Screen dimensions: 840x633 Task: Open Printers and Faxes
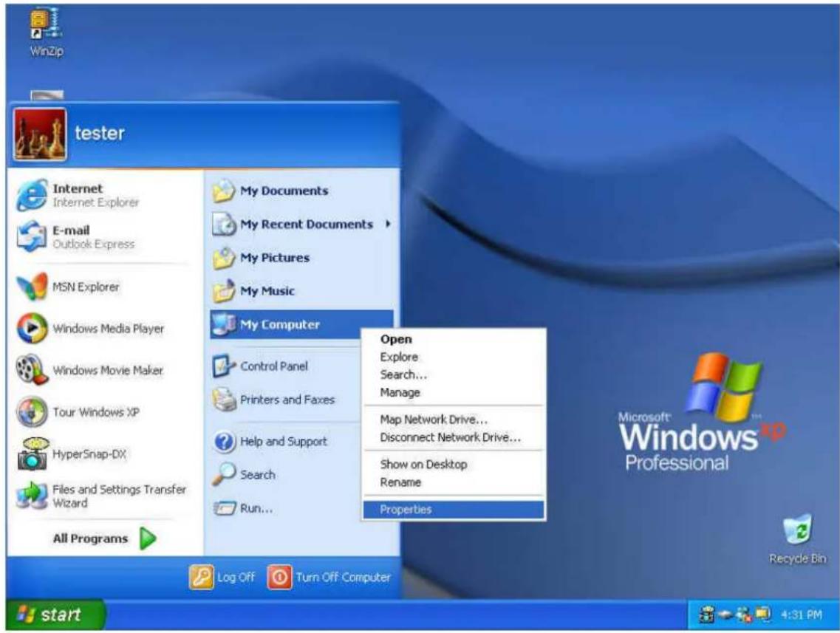273,400
